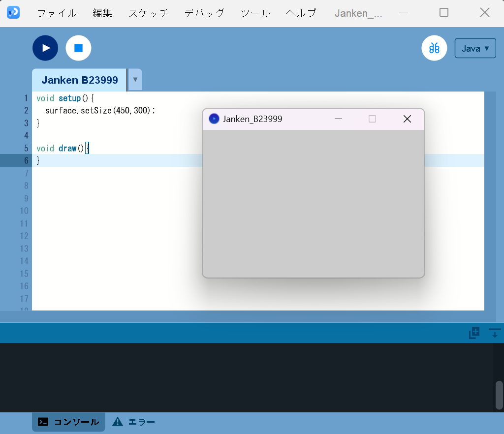Open the デバッグ menu

click(204, 13)
